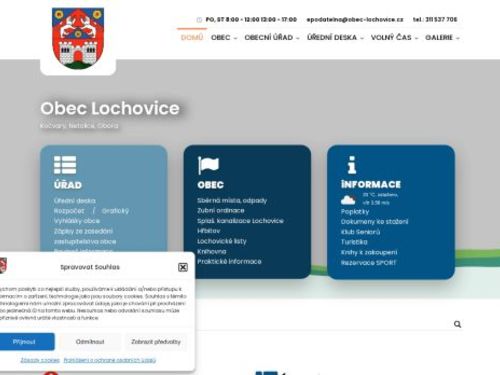Expand the Volný čas dropdown menu
Image resolution: width=500 pixels, height=375 pixels.
tap(394, 38)
